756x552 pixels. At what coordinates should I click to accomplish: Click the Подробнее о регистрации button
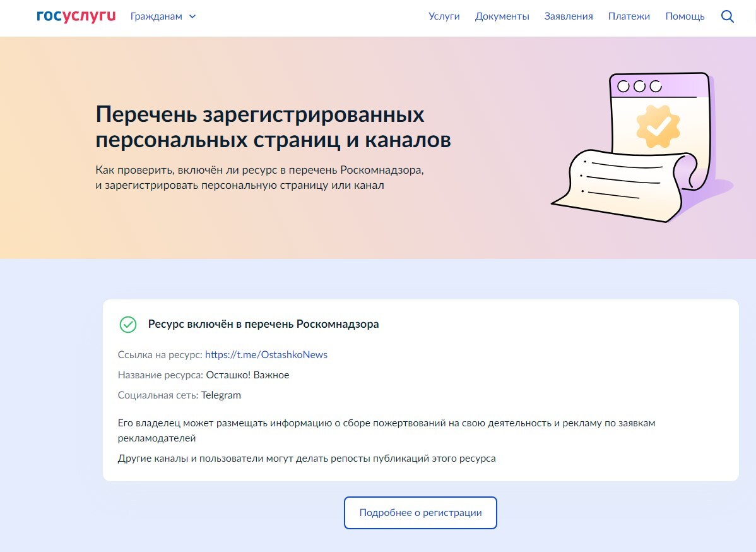420,513
